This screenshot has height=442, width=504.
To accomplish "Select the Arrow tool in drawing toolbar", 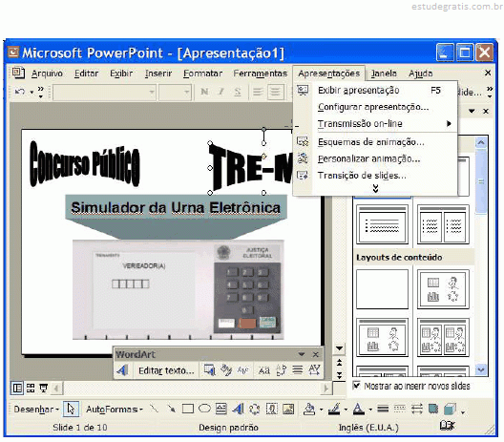I will click(171, 409).
